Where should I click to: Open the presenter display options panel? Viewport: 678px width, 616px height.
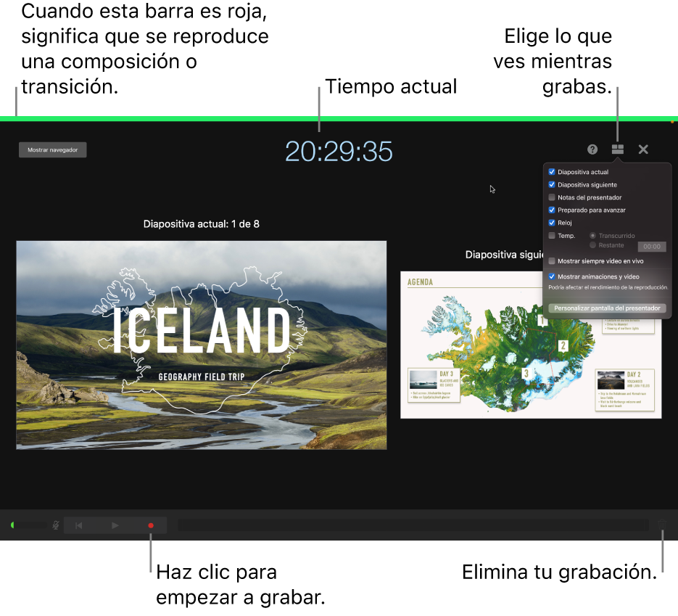[x=617, y=149]
